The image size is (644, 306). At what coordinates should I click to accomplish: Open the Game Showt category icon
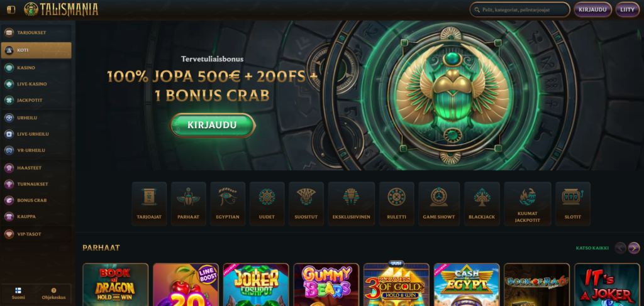click(x=438, y=204)
